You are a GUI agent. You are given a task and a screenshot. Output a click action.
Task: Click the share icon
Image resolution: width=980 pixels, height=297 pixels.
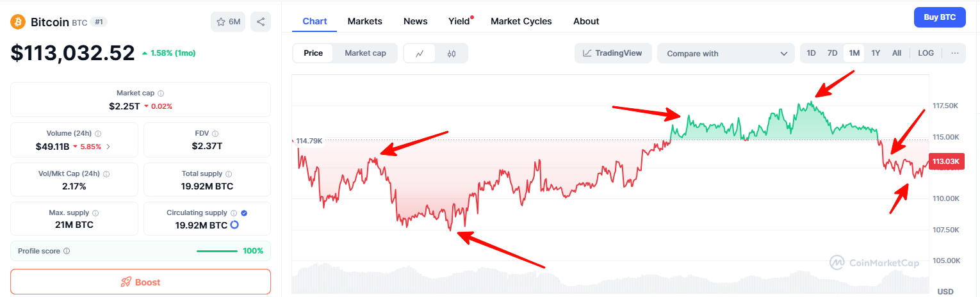261,22
